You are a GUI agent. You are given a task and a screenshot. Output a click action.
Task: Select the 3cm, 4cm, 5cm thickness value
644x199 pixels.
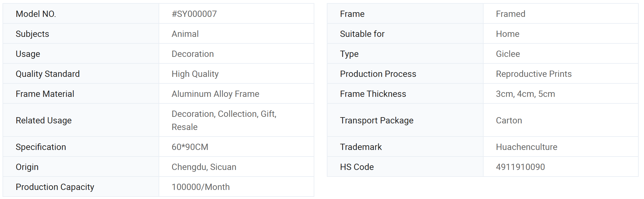525,94
